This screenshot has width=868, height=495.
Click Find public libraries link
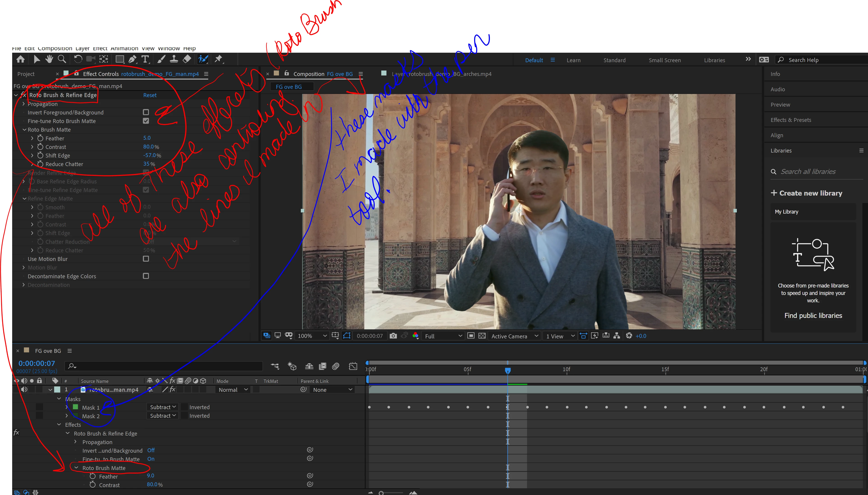pos(813,315)
